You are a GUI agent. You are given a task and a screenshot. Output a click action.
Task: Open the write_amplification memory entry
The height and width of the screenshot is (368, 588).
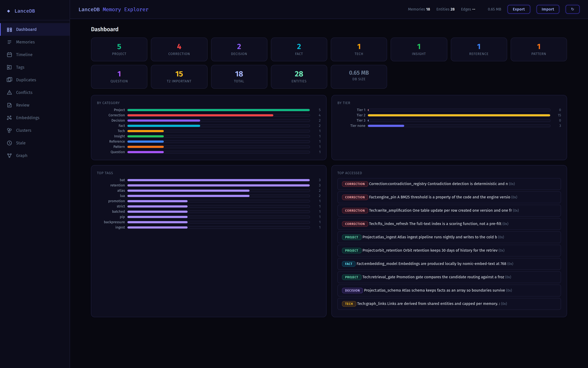click(x=449, y=210)
